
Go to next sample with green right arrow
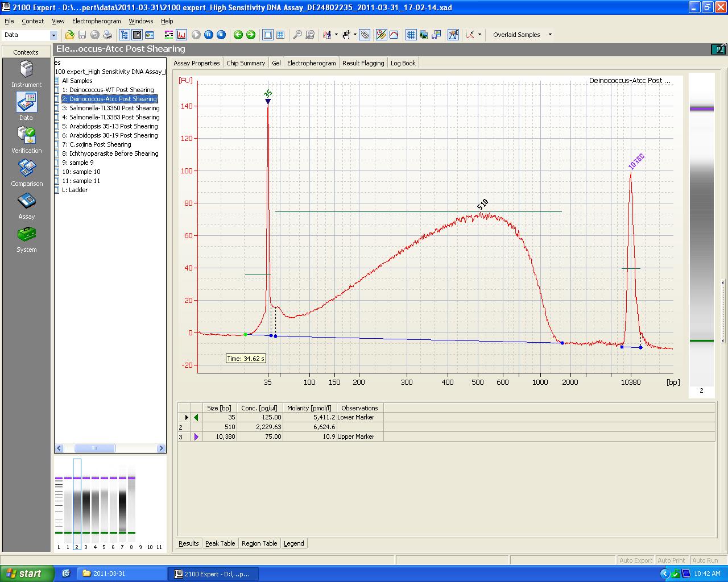coord(250,35)
